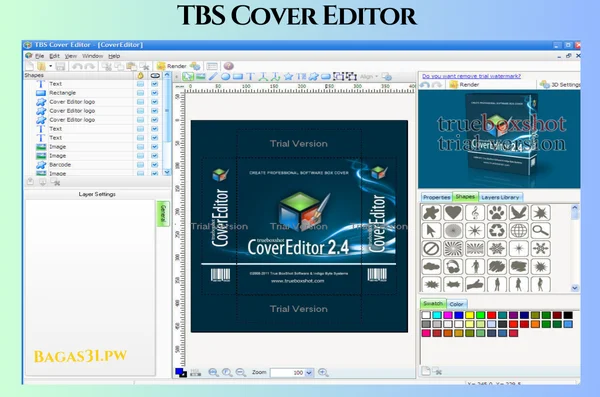The height and width of the screenshot is (397, 600).
Task: Insert the recycle symbol shape
Action: point(497,230)
